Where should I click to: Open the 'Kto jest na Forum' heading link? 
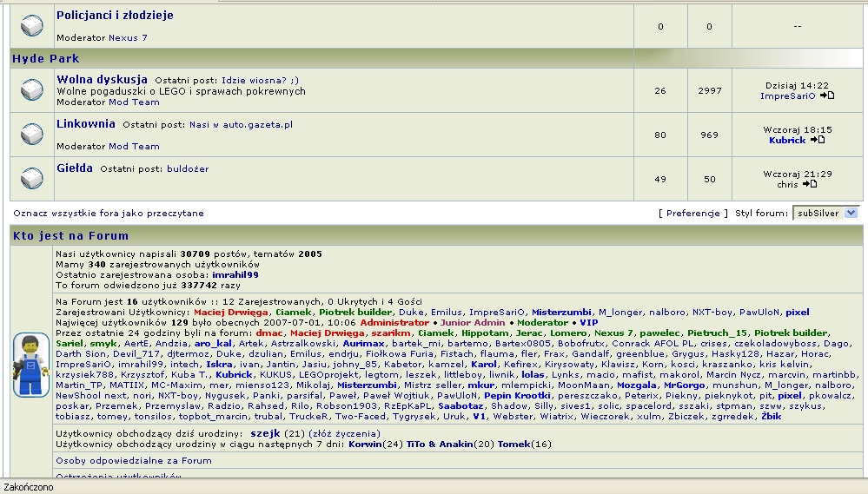tap(71, 235)
